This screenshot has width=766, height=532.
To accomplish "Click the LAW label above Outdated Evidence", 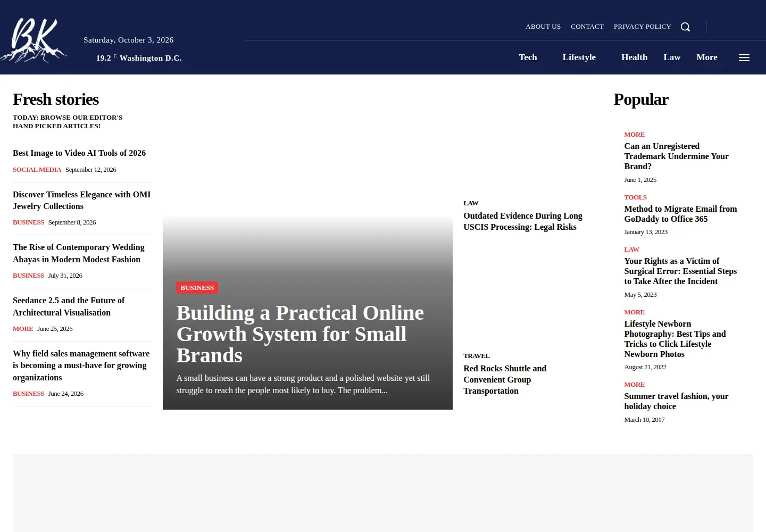I will tap(471, 203).
